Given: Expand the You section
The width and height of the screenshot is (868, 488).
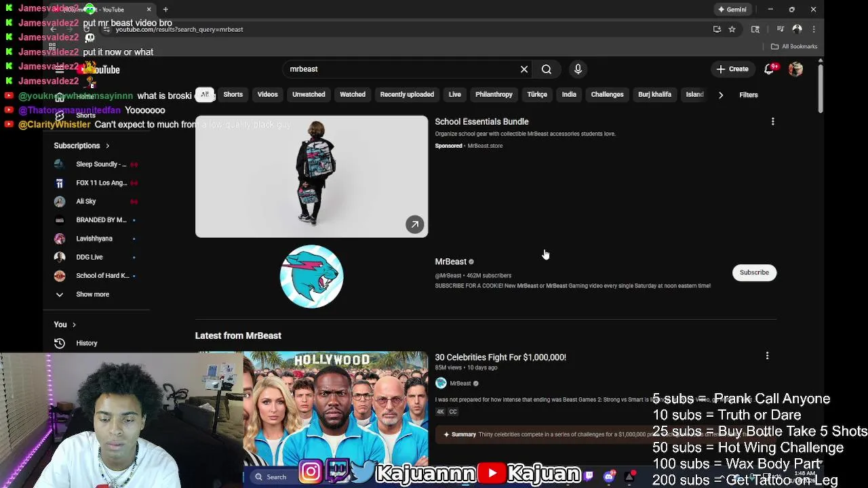Looking at the screenshot, I should coord(64,325).
